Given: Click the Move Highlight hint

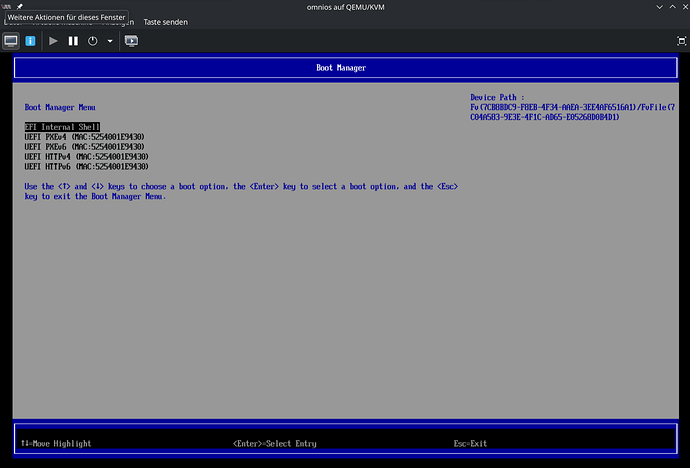Looking at the screenshot, I should click(x=56, y=444).
